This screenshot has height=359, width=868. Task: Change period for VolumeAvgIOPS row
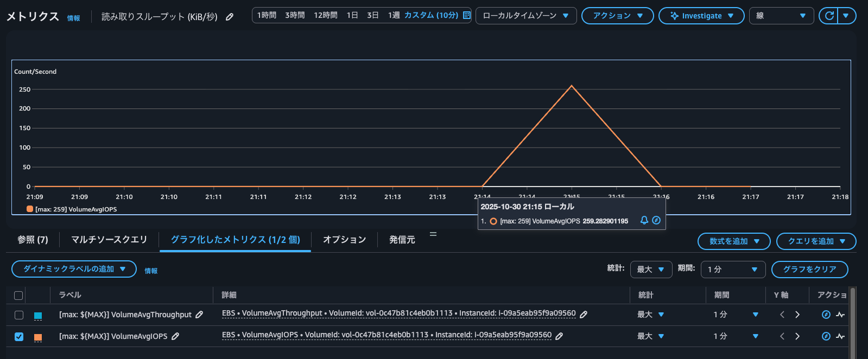(736, 336)
